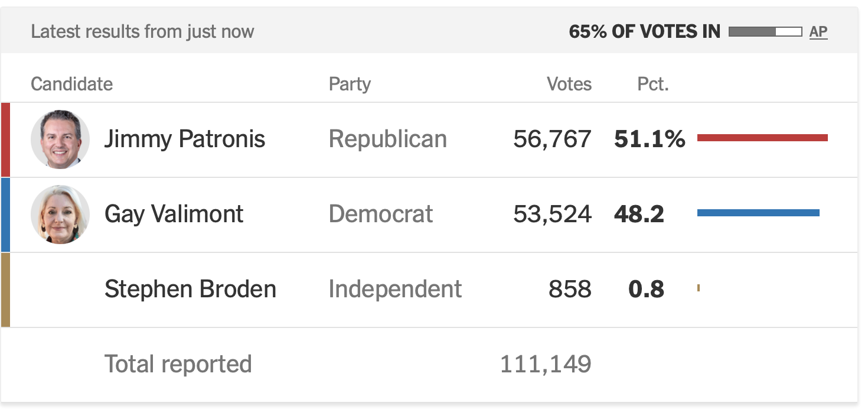Image resolution: width=868 pixels, height=409 pixels.
Task: Click the red Republican percentage bar
Action: tap(762, 138)
